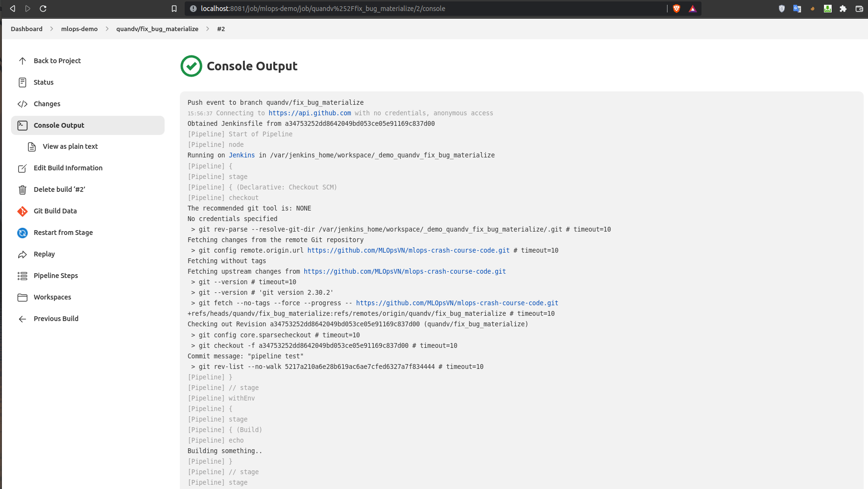Open mlops-demo breadcrumb
The height and width of the screenshot is (489, 868).
[79, 29]
